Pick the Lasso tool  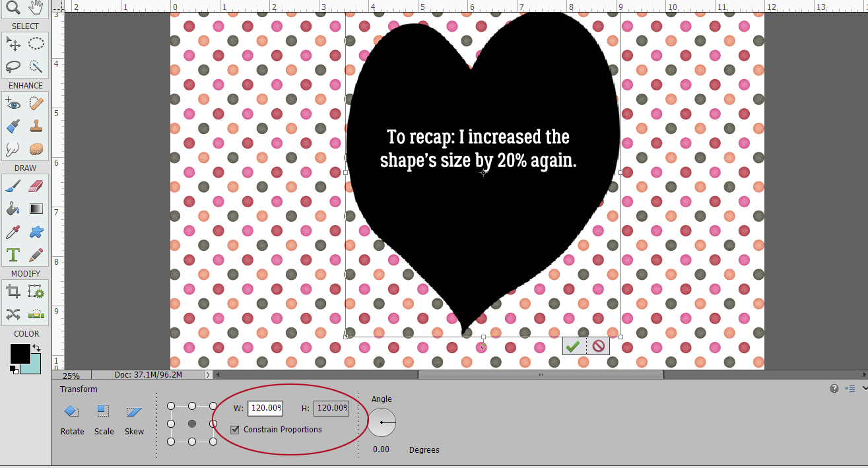click(x=13, y=66)
